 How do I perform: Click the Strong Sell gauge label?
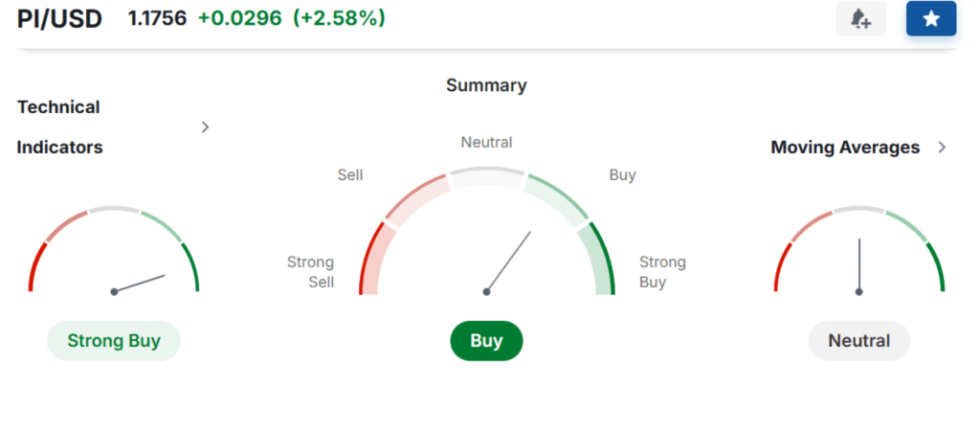coord(311,272)
